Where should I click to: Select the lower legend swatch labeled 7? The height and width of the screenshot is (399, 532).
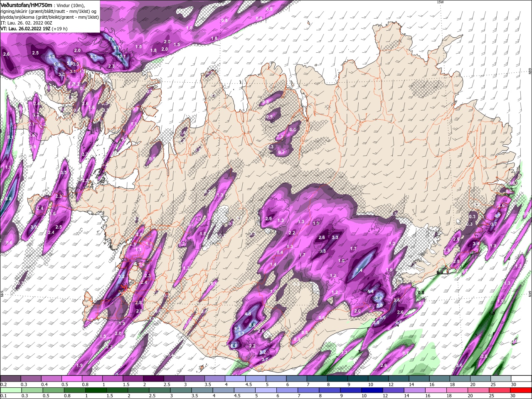(308, 390)
